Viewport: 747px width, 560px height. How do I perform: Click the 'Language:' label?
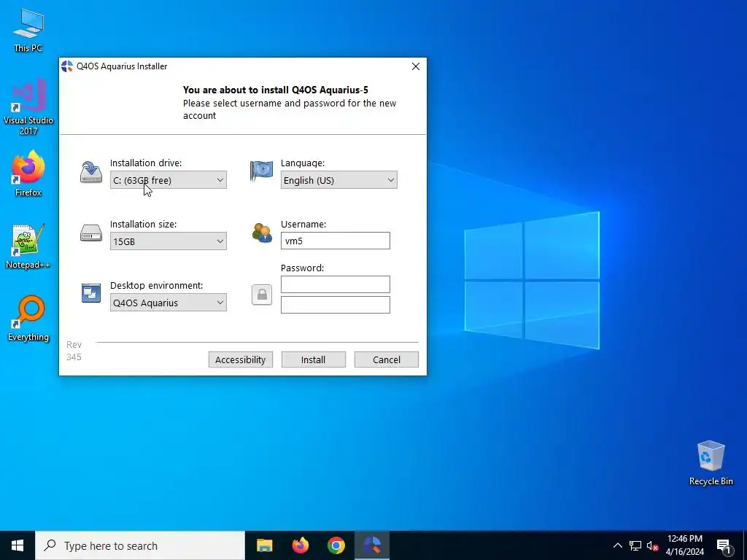point(303,163)
